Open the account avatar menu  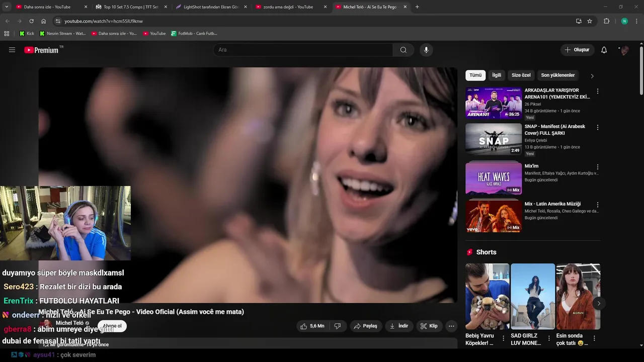pos(624,50)
